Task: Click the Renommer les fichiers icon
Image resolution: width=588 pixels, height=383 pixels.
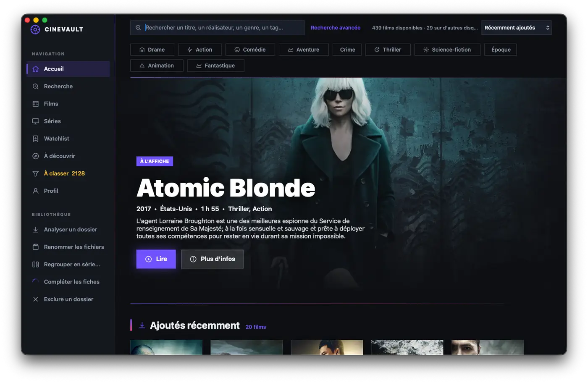Action: coord(36,247)
